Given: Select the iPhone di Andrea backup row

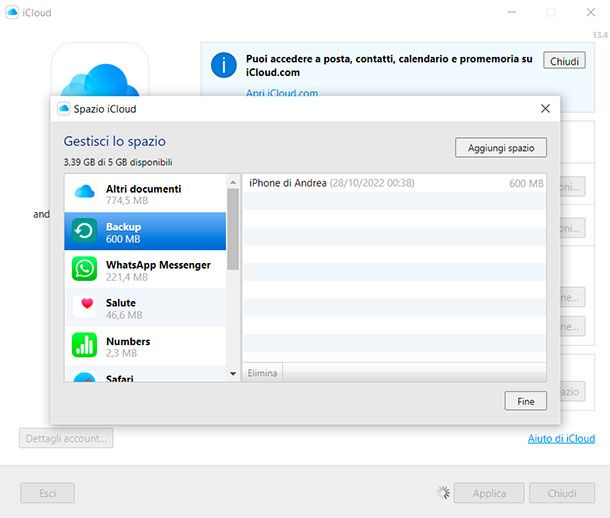Looking at the screenshot, I should click(394, 183).
